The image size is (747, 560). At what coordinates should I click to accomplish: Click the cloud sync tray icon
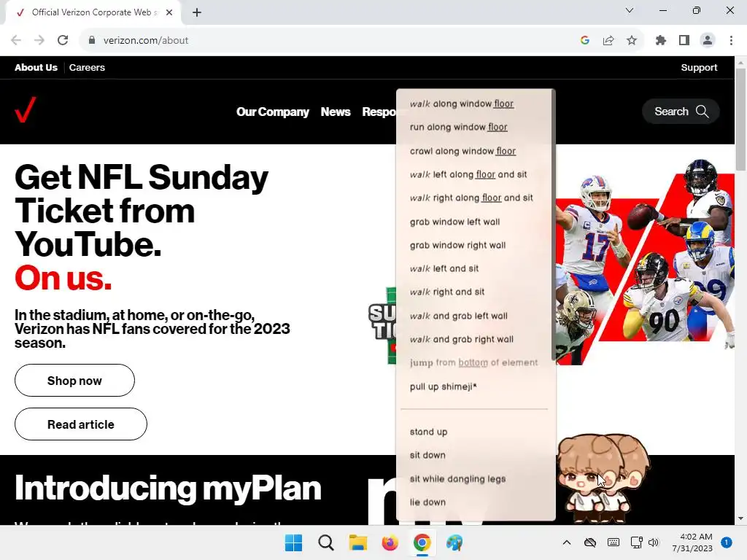589,542
